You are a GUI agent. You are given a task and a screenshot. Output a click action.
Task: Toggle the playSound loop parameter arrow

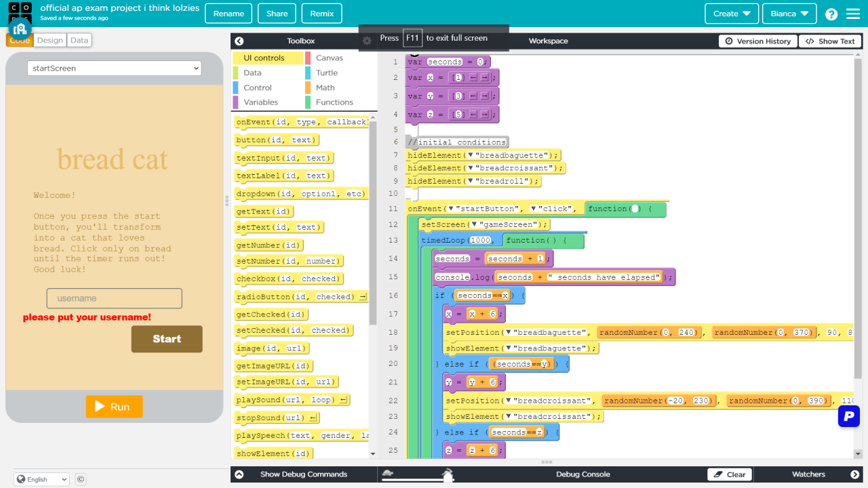pyautogui.click(x=344, y=400)
